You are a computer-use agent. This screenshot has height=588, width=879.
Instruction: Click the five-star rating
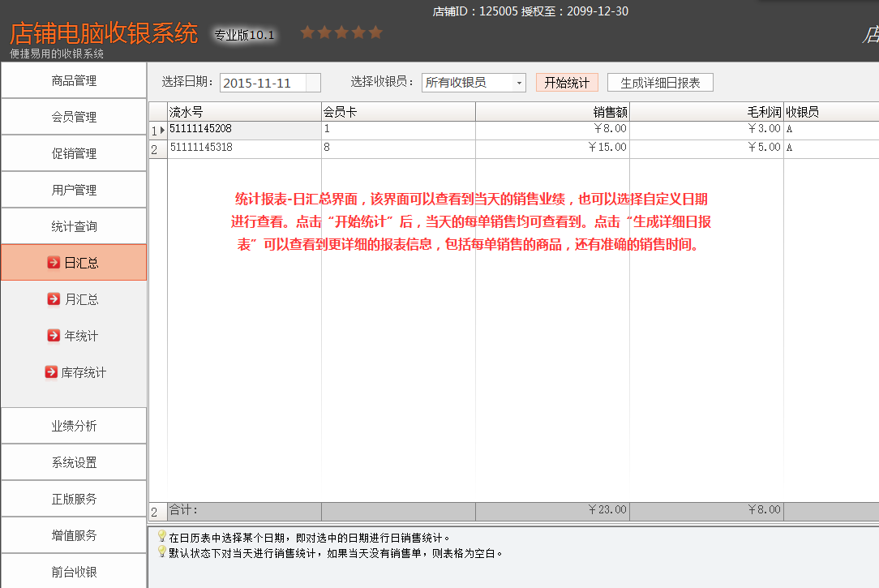coord(341,32)
